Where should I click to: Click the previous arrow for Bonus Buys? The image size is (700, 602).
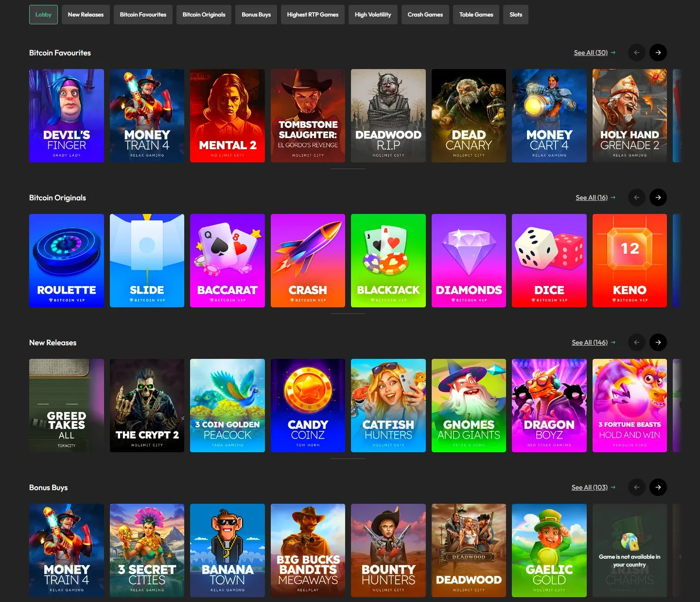[x=637, y=487]
